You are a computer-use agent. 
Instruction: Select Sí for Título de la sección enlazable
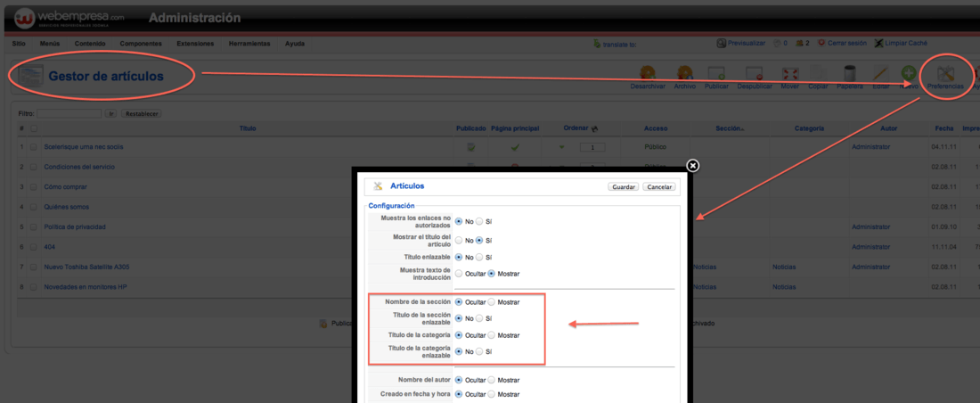[479, 318]
